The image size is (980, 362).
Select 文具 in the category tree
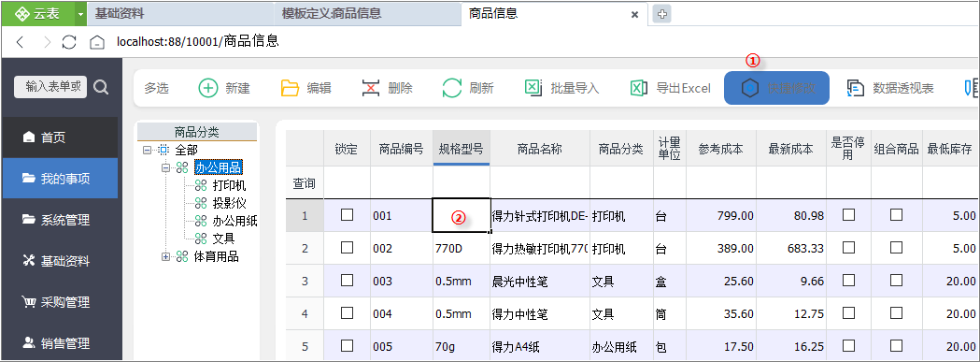(x=223, y=238)
